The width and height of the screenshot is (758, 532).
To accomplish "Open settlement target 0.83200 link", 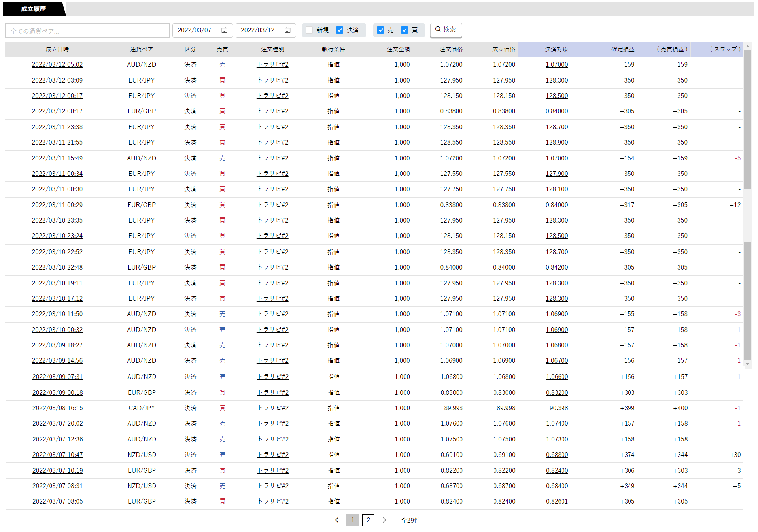I will pos(557,393).
